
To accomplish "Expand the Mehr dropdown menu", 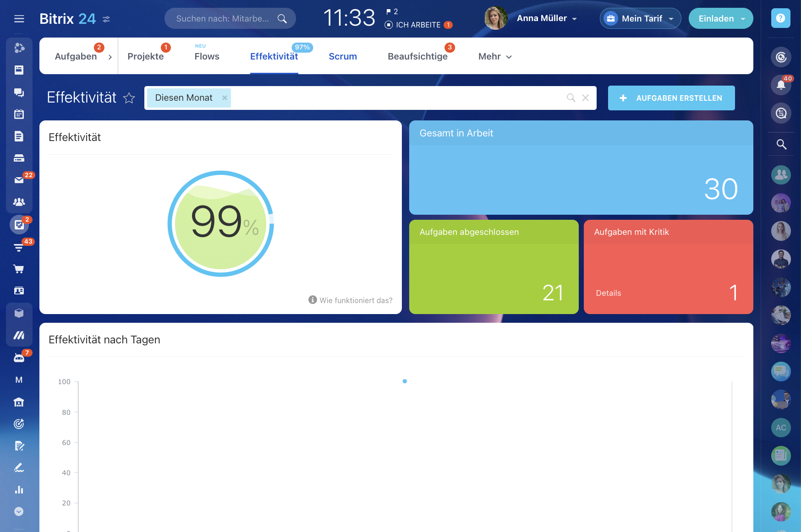I will [495, 57].
